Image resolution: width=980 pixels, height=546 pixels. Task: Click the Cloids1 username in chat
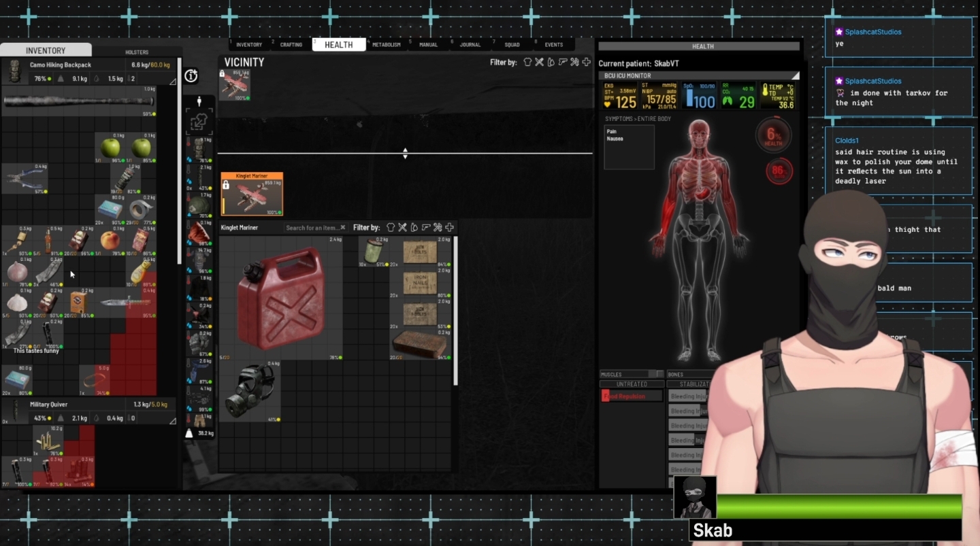(848, 141)
